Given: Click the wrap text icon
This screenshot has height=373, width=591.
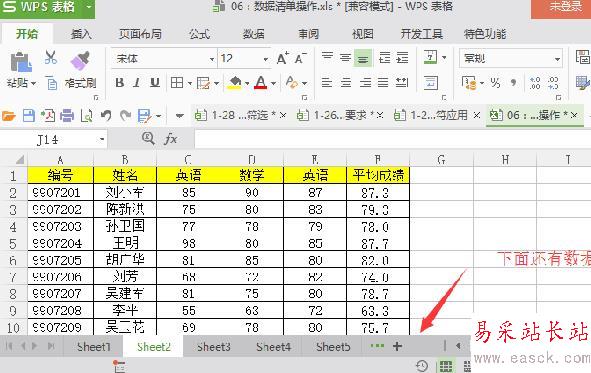Looking at the screenshot, I should (x=430, y=83).
